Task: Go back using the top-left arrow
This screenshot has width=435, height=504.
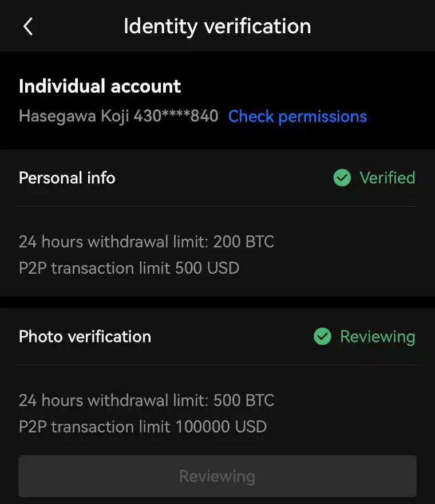Action: point(28,26)
